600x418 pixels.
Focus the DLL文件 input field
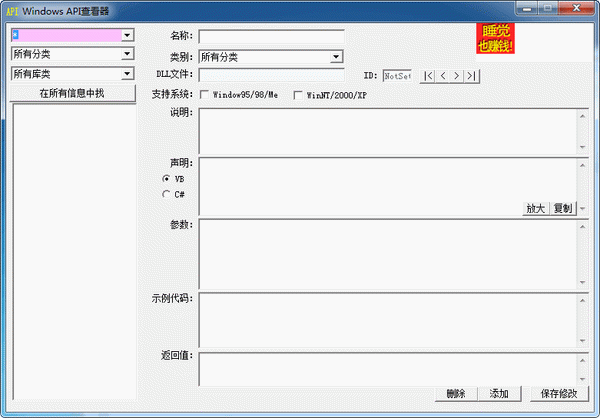coord(271,75)
